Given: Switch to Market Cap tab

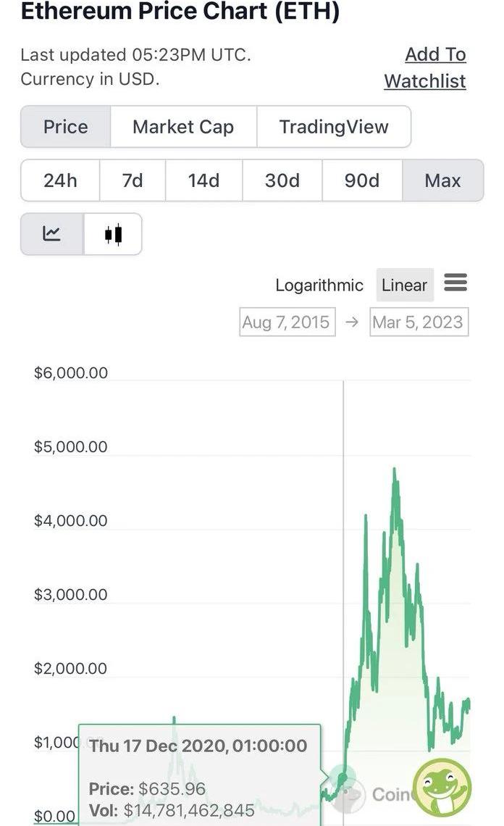Looking at the screenshot, I should coord(183,127).
